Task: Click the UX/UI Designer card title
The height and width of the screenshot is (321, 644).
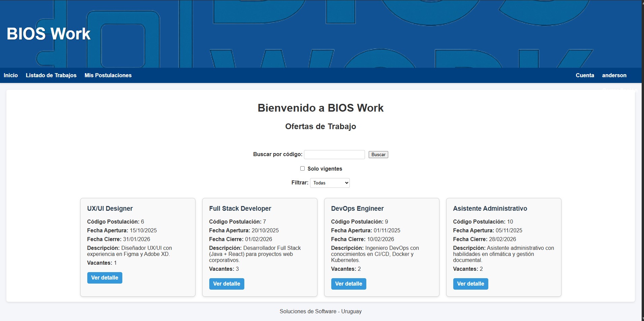Action: [x=110, y=208]
